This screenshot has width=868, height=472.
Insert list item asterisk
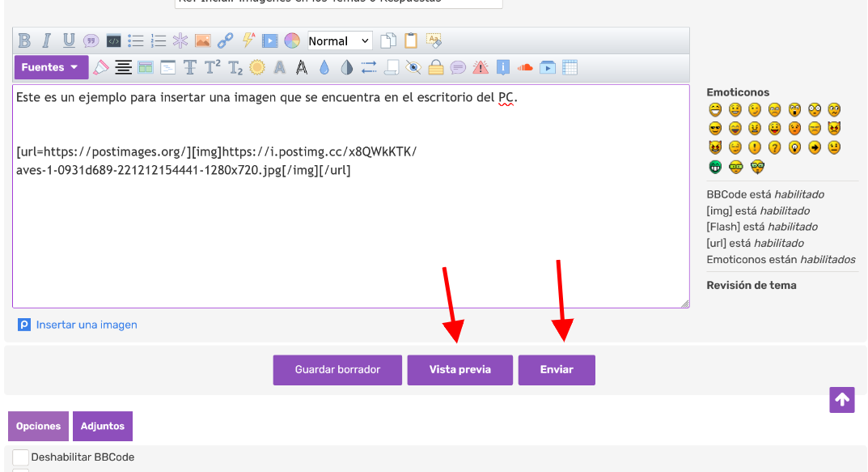pos(180,40)
